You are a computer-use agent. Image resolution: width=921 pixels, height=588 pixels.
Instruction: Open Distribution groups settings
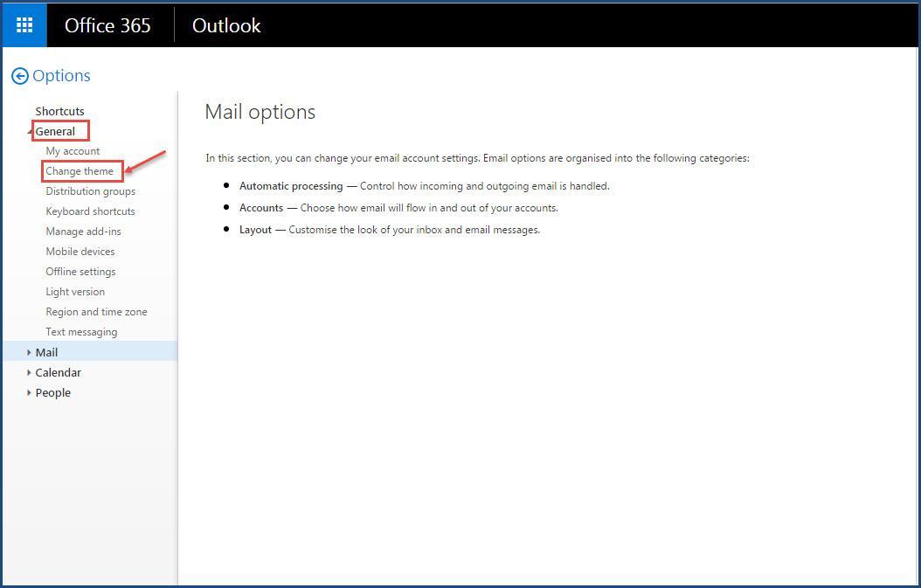coord(90,190)
